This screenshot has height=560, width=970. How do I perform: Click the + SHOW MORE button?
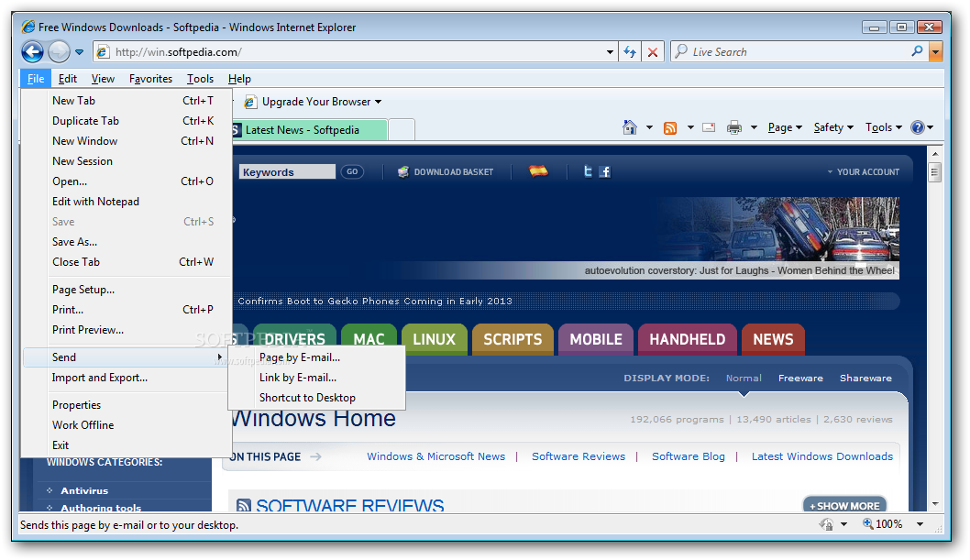[x=844, y=506]
